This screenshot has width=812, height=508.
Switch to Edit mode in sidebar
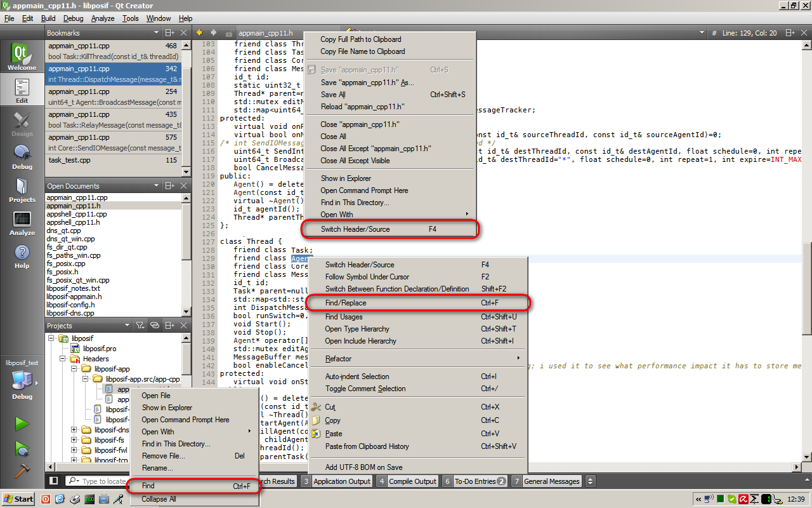click(22, 90)
